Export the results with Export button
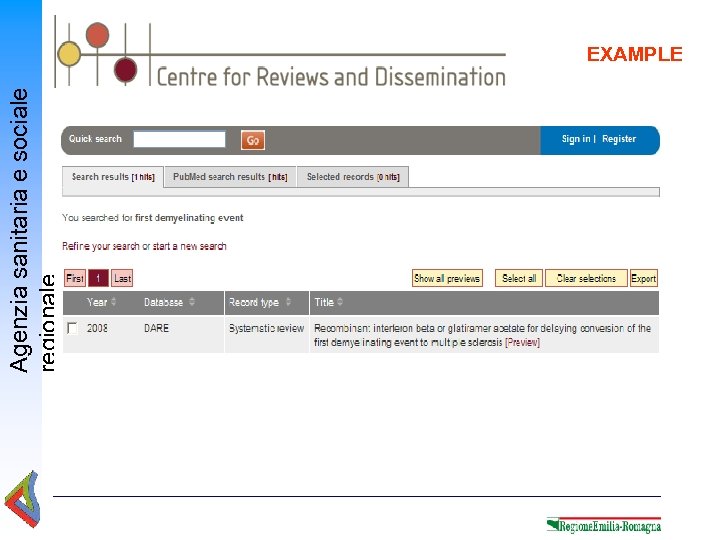 (x=644, y=278)
